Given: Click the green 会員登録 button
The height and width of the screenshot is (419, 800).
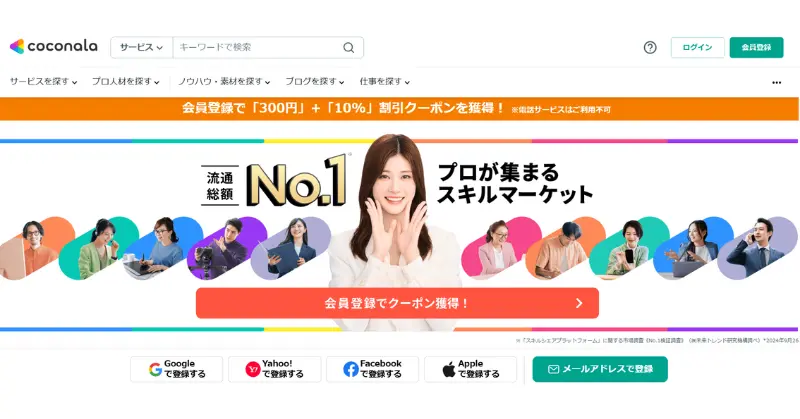Looking at the screenshot, I should 756,47.
